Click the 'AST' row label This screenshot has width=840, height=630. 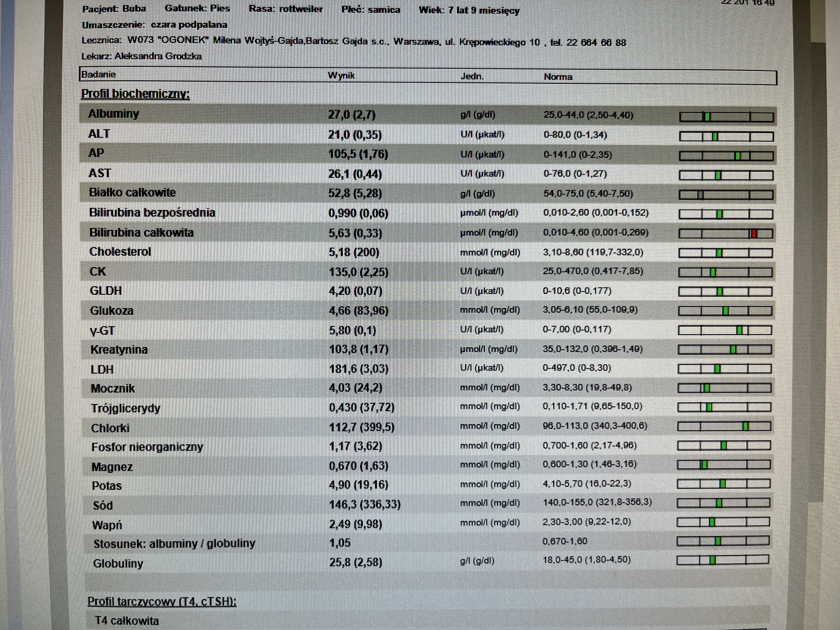tap(100, 173)
